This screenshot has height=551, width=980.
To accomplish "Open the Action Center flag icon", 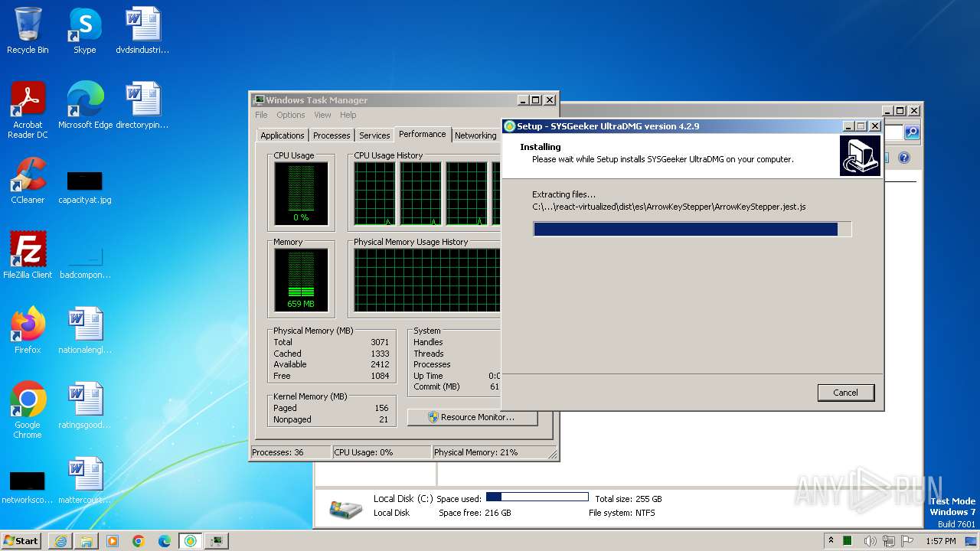I will pos(907,541).
